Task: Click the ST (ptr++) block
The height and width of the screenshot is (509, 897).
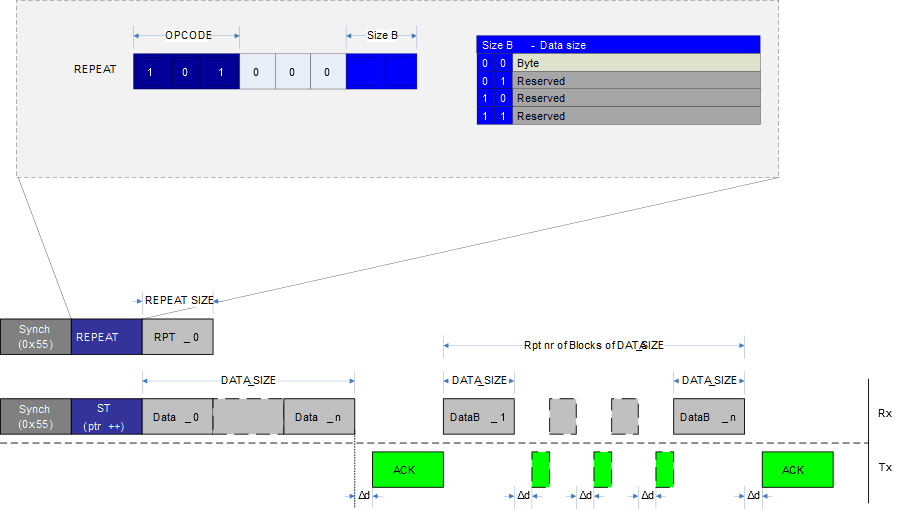Action: [x=106, y=416]
